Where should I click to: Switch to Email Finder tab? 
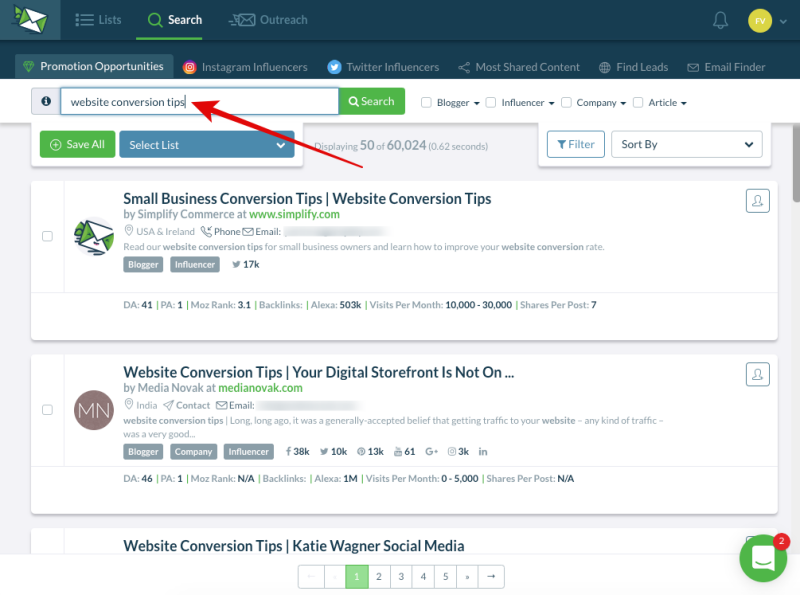click(726, 67)
